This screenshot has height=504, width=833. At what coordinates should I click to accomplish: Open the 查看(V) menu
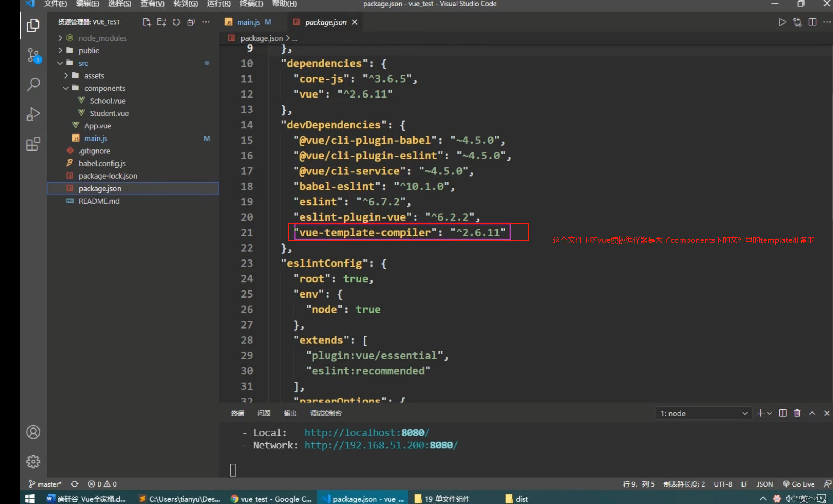tap(152, 4)
